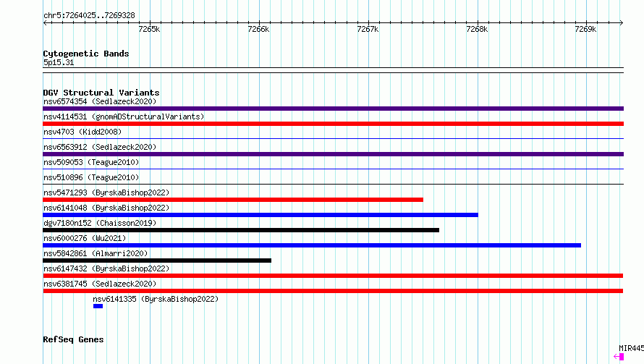This screenshot has width=644, height=364.
Task: Click the nsv6147432 red variant bar
Action: tap(333, 276)
